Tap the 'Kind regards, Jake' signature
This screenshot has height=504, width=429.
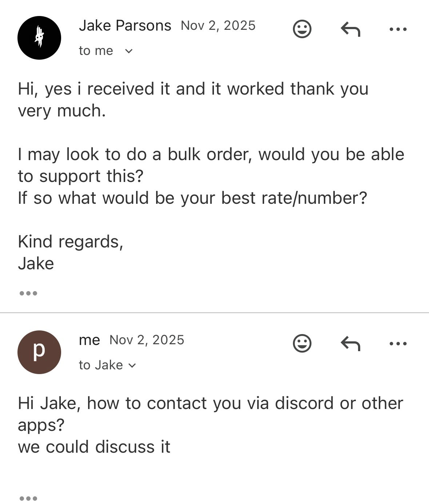(71, 252)
